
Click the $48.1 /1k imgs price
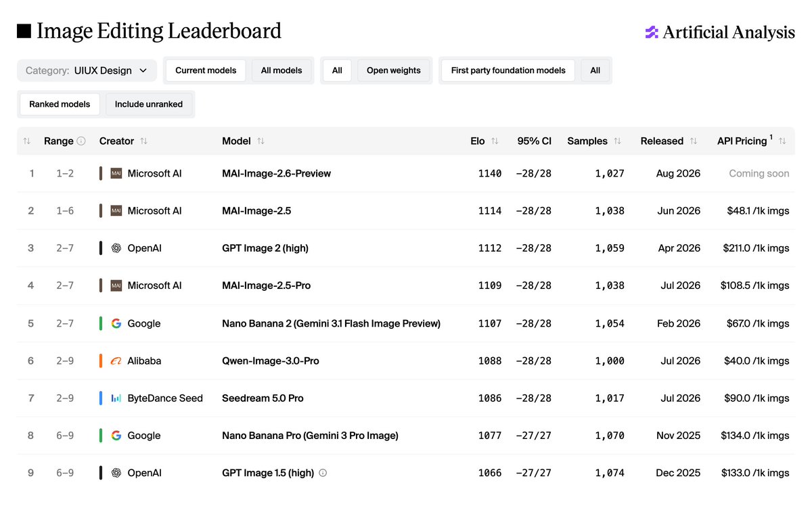[x=759, y=210]
